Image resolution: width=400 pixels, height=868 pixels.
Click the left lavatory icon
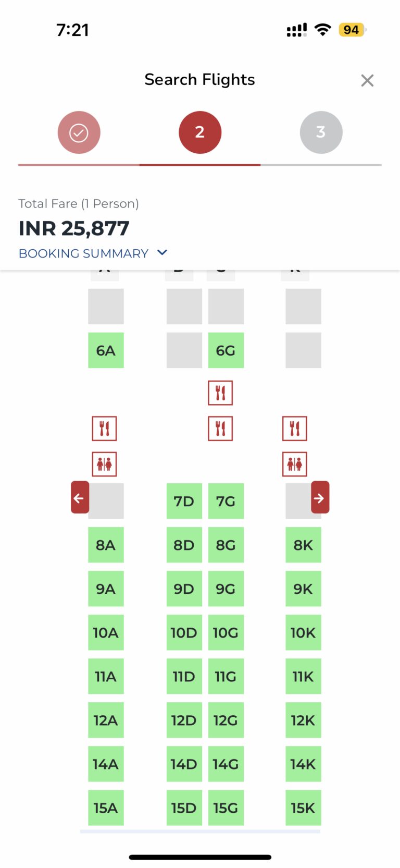click(x=104, y=463)
